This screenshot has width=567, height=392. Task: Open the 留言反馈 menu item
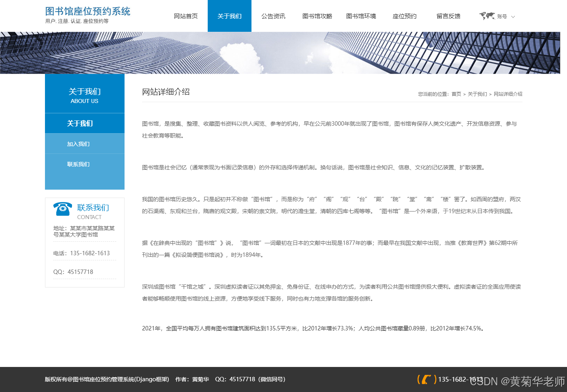click(x=448, y=16)
